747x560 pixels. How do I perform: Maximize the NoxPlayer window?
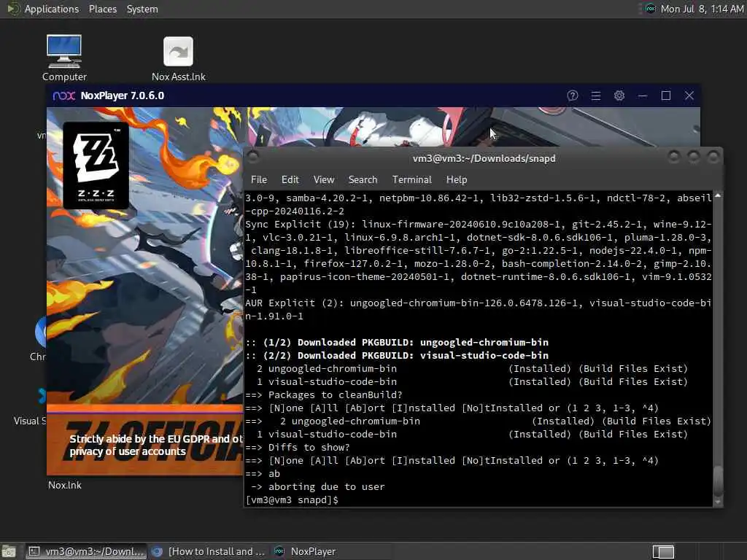click(666, 96)
